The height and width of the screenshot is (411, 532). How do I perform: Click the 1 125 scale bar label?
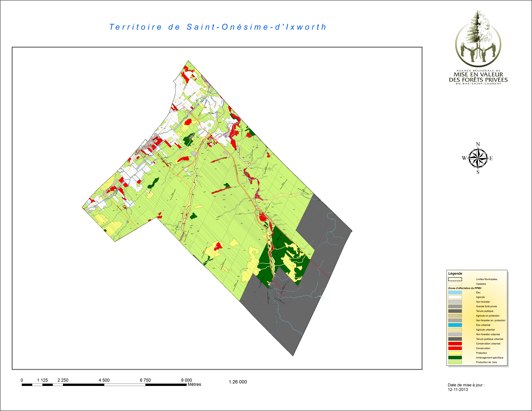pos(42,380)
